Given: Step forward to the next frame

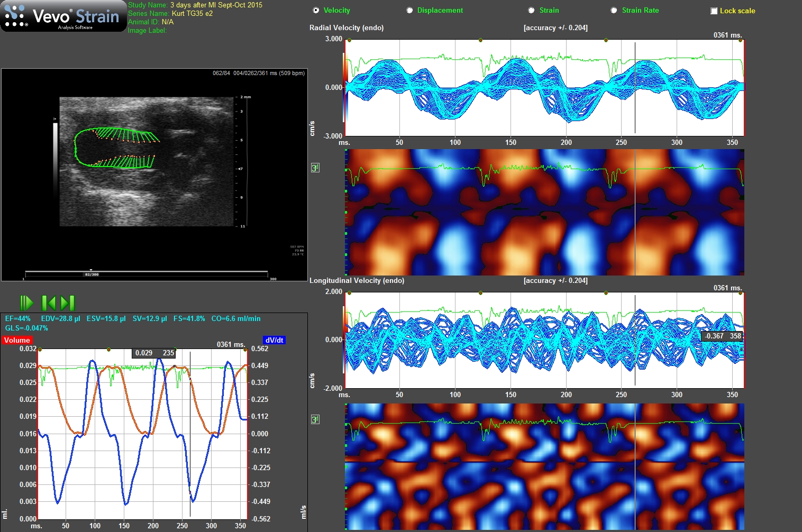Looking at the screenshot, I should [68, 303].
